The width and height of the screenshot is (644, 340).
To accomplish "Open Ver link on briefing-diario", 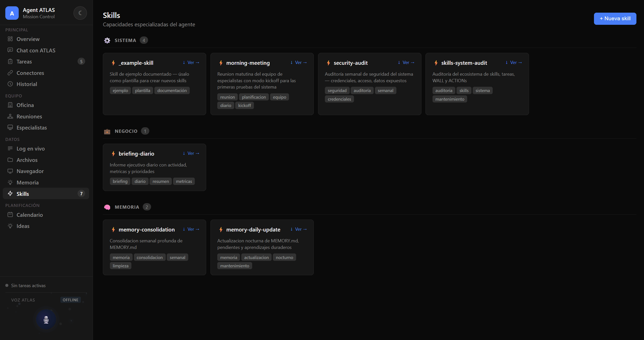I will [x=193, y=153].
